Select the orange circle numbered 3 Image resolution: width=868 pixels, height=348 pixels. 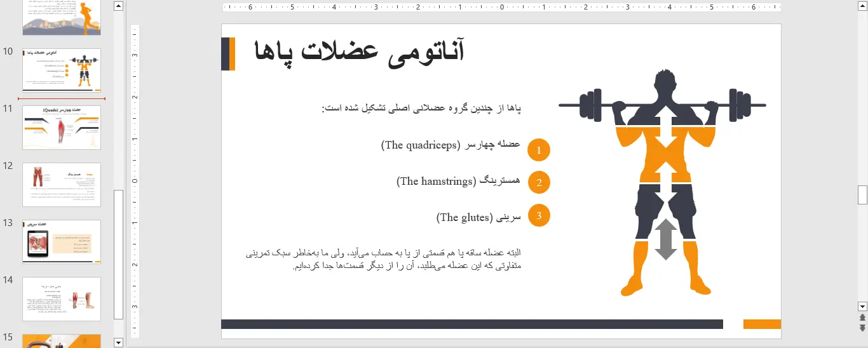click(x=539, y=215)
